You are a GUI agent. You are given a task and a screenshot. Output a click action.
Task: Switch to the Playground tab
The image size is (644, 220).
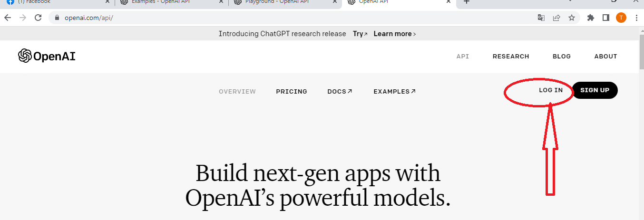(281, 2)
